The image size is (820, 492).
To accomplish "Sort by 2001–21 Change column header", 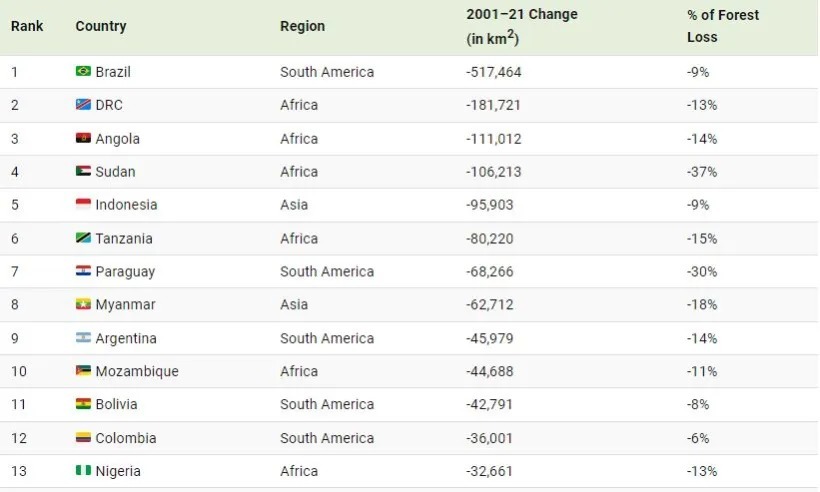I will coord(521,15).
